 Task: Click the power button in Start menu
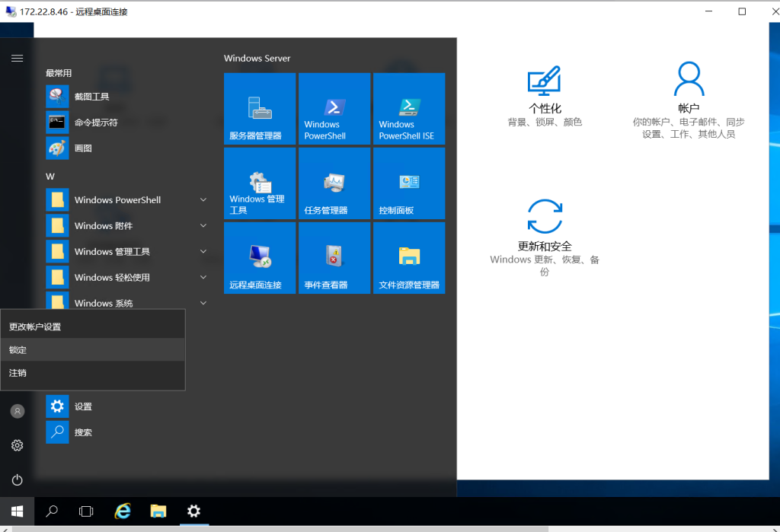(17, 479)
